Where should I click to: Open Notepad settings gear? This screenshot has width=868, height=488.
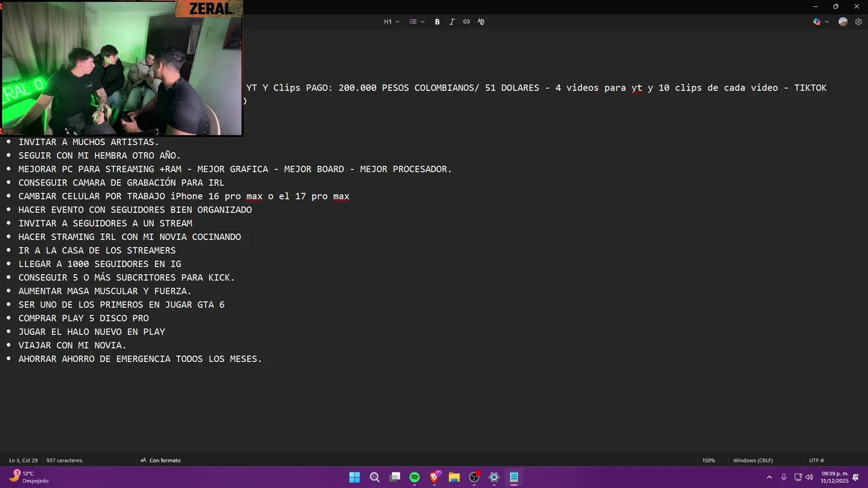click(x=859, y=22)
